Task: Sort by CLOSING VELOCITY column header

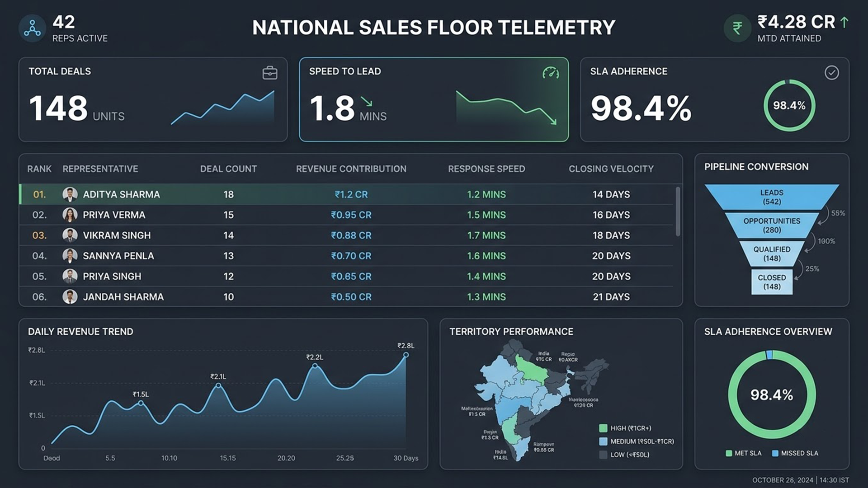Action: (611, 169)
